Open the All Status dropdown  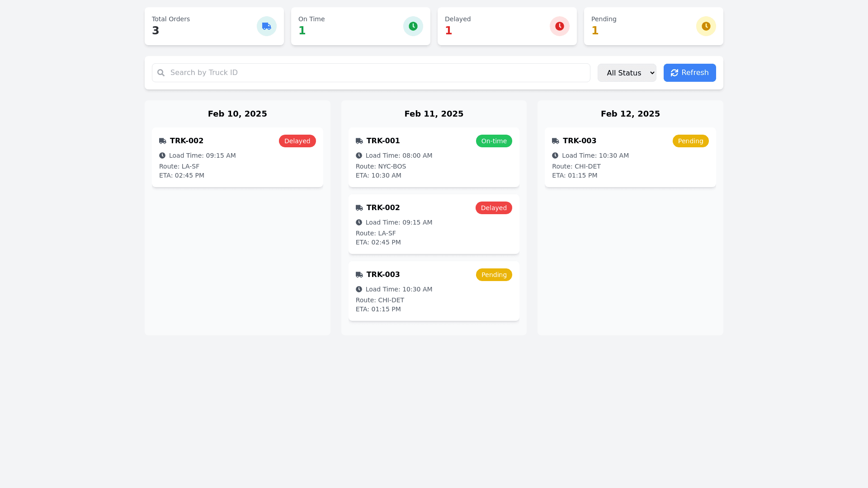click(x=627, y=73)
